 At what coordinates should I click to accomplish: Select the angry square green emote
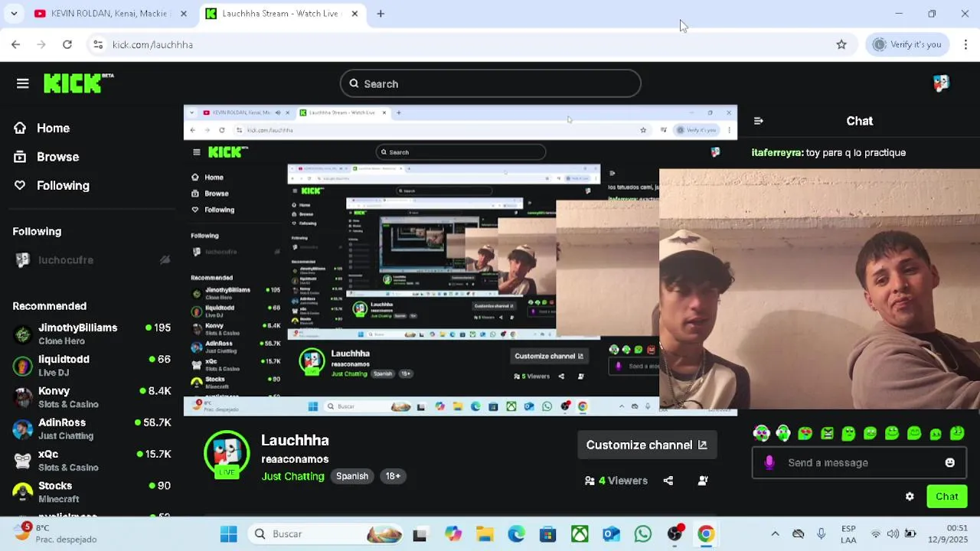coord(827,434)
